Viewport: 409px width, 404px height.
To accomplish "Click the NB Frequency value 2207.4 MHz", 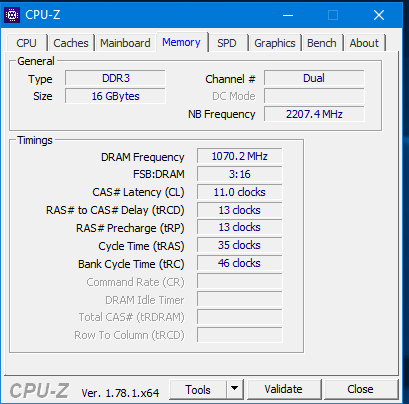I will pos(314,114).
